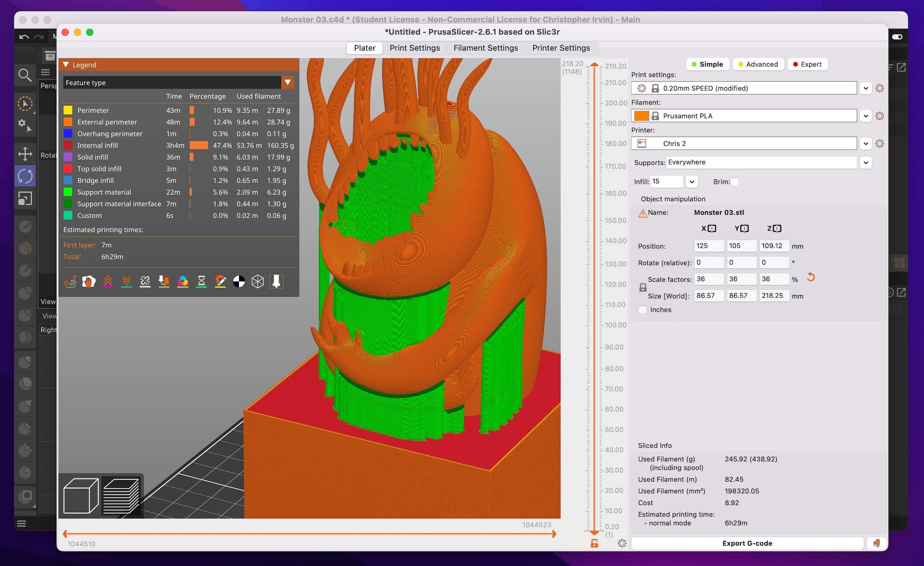The image size is (924, 566).
Task: Edit print settings preset cog icon
Action: pos(880,88)
